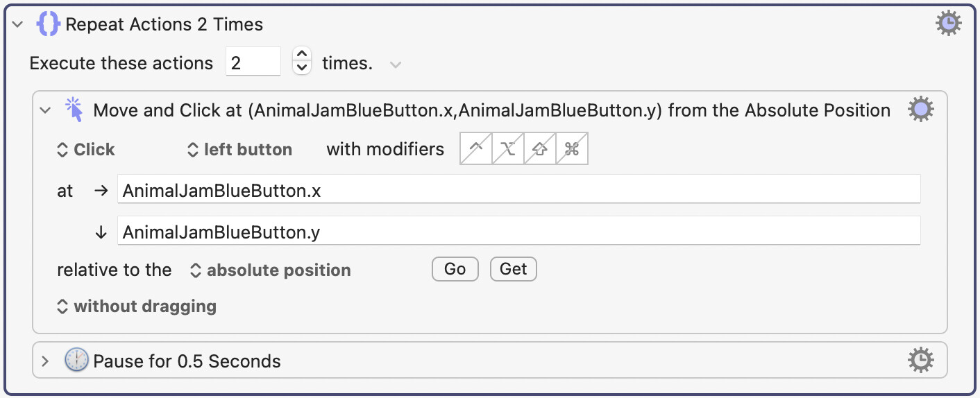Collapse the Repeat Actions group
This screenshot has width=980, height=398.
pyautogui.click(x=19, y=25)
